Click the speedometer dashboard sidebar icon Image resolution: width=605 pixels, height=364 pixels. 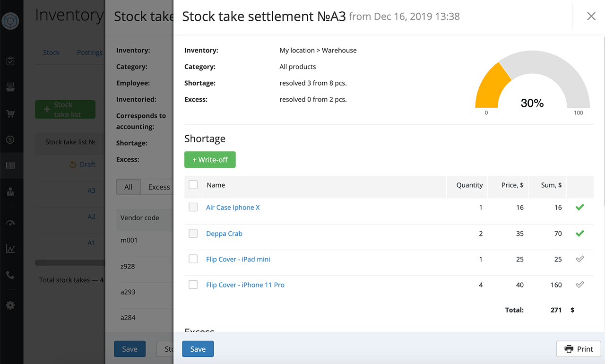tap(10, 223)
